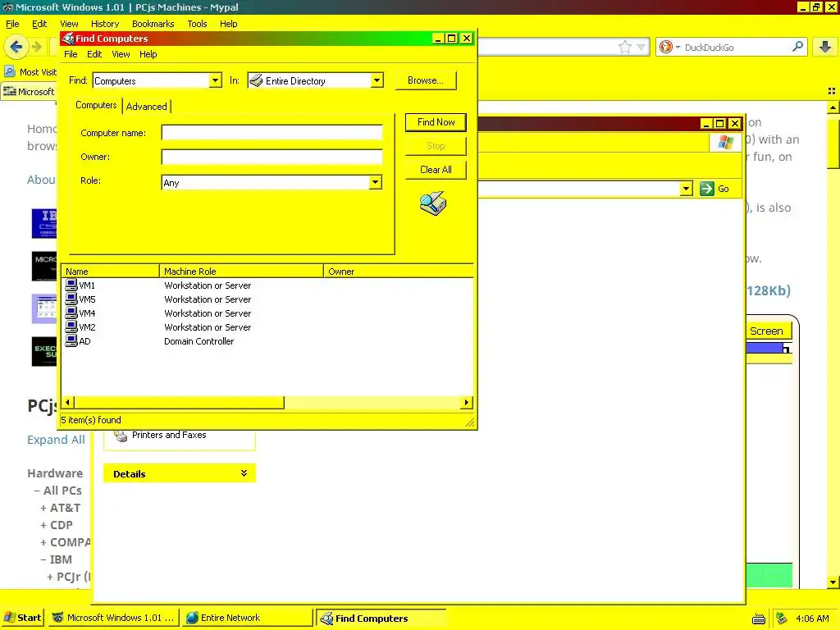The image size is (840, 630).
Task: Click the Find Now button
Action: point(436,122)
